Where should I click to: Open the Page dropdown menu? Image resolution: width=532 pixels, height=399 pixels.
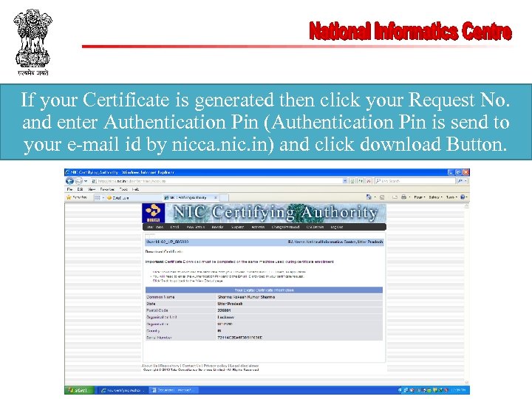point(420,197)
